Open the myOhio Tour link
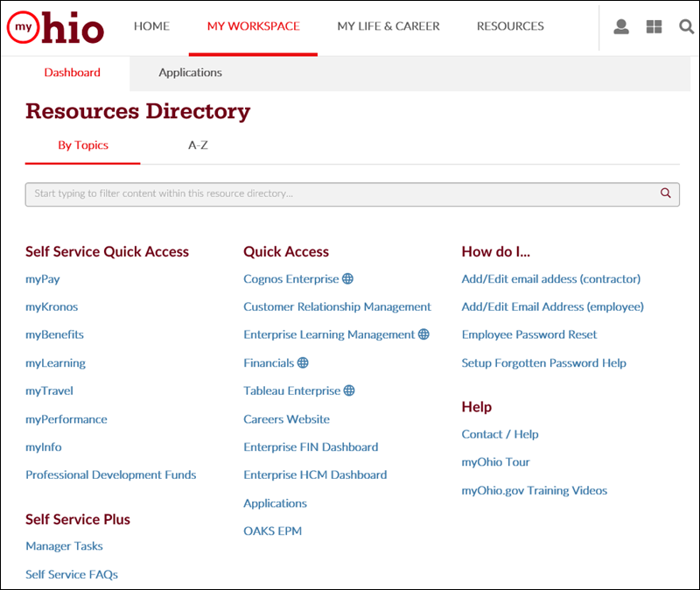The width and height of the screenshot is (700, 590). coord(495,462)
